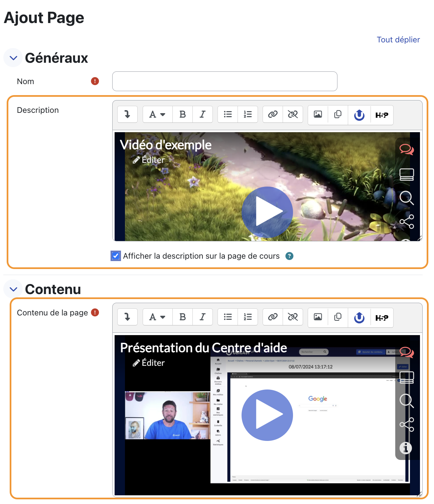The image size is (434, 504).
Task: Open manage files in Description editor
Action: click(338, 114)
